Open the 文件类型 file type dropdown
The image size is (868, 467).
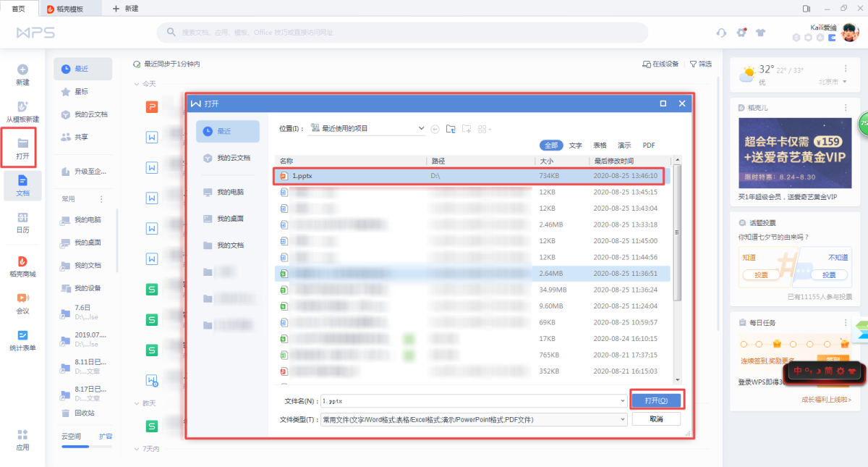[x=623, y=419]
